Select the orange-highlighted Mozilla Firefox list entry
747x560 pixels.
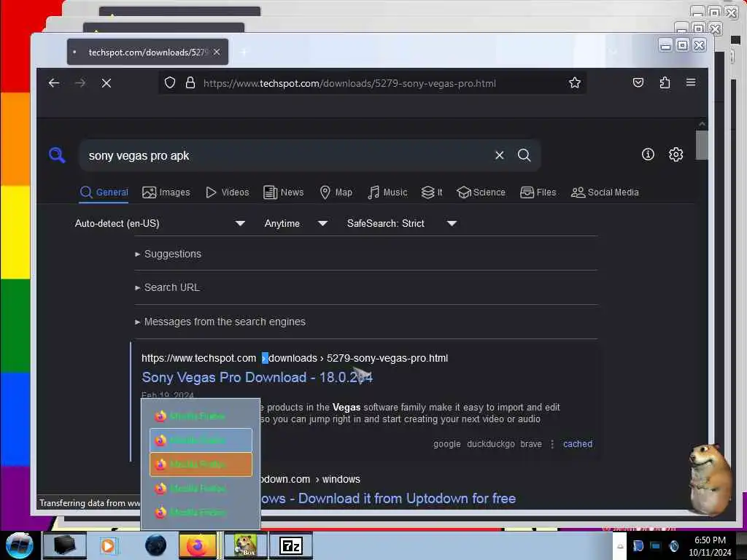[x=201, y=464]
